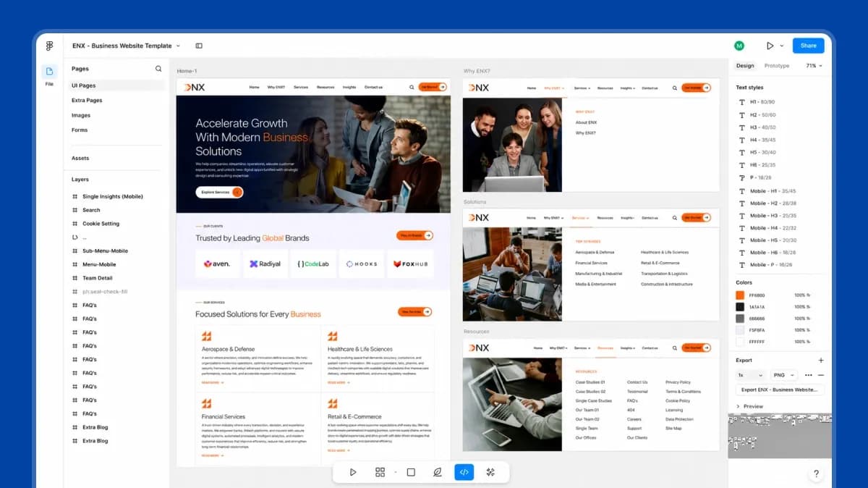Viewport: 868px width, 488px height.
Task: Open the Figma main menu logo
Action: tap(49, 46)
